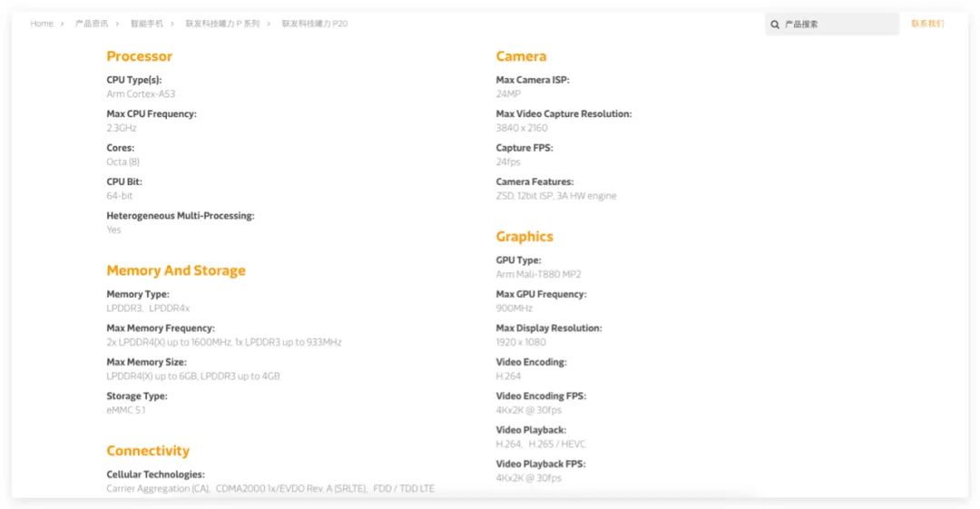Click the Memory And Storage heading

(x=176, y=270)
